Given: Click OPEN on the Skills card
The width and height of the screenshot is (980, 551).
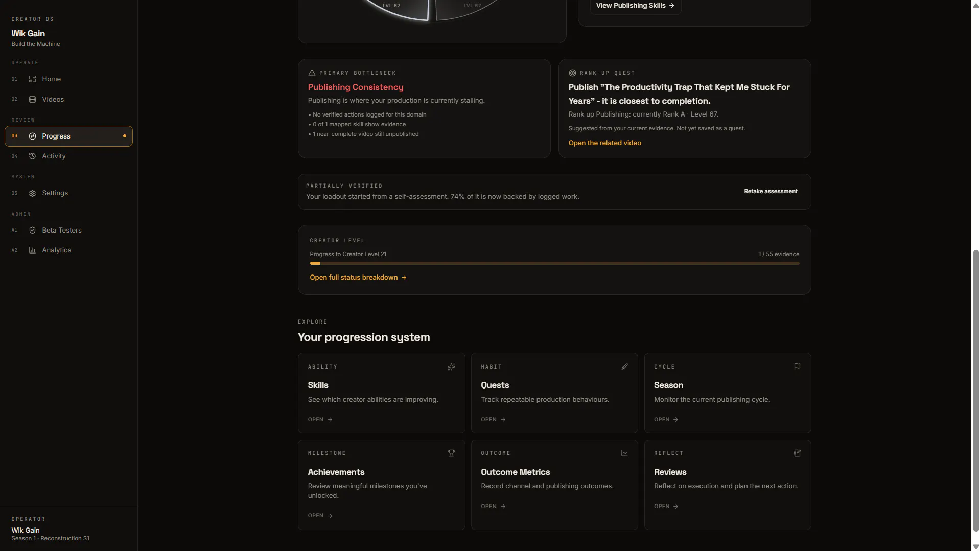Looking at the screenshot, I should tap(320, 420).
